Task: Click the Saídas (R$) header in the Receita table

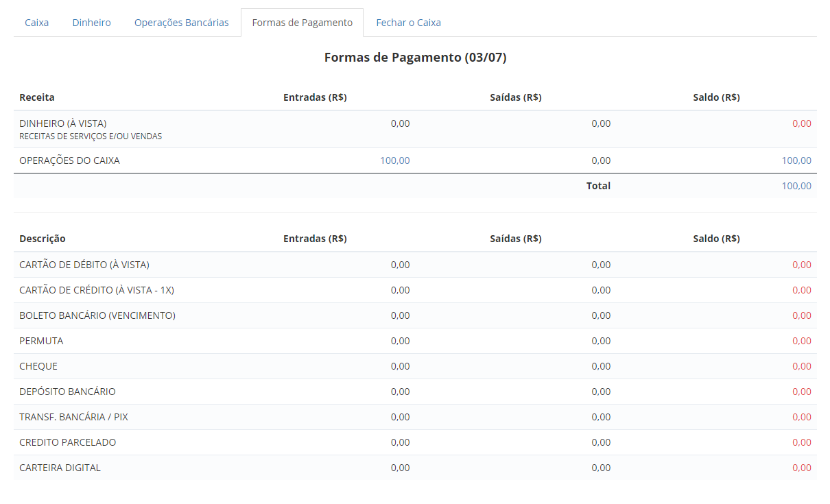Action: coord(516,97)
